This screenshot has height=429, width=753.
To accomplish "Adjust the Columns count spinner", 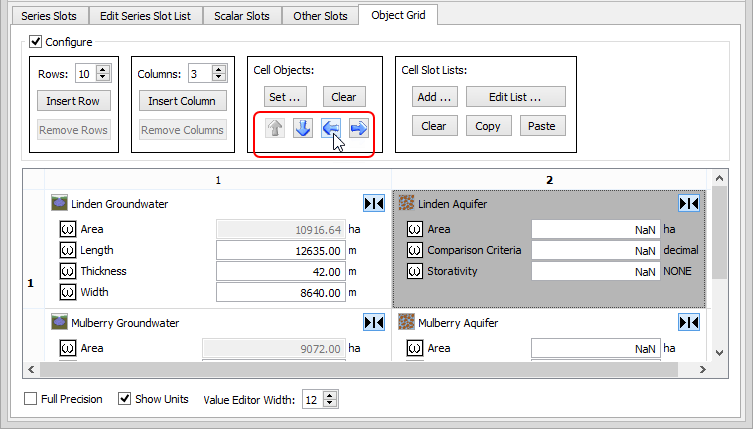I will 219,73.
